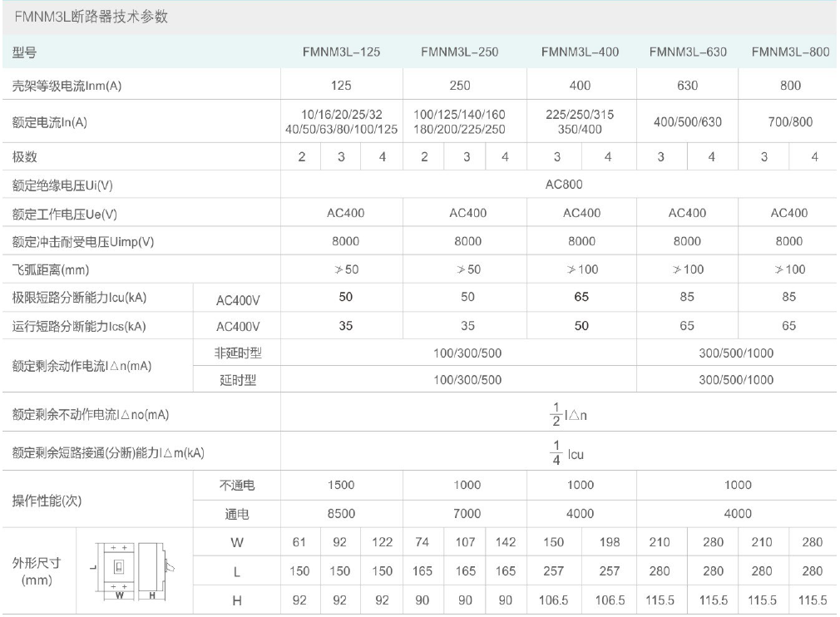840x617 pixels.
Task: Select the 1500 operation count cell
Action: pyautogui.click(x=341, y=485)
